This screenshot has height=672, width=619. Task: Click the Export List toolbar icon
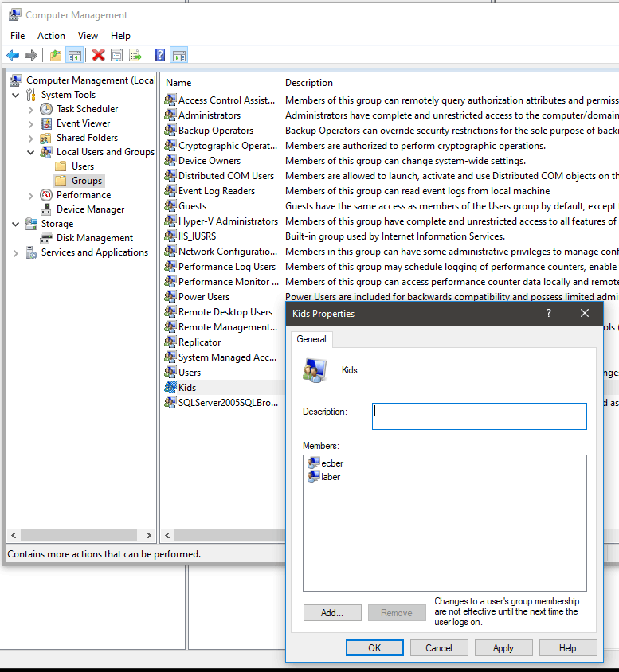tap(135, 55)
